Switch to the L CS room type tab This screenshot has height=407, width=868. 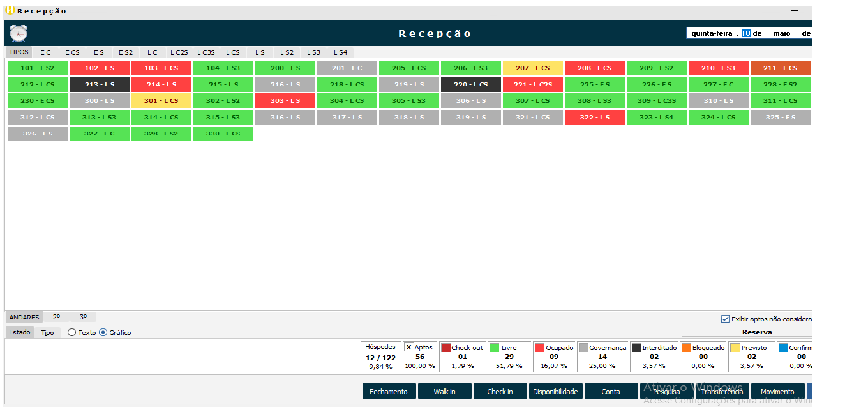pos(233,52)
